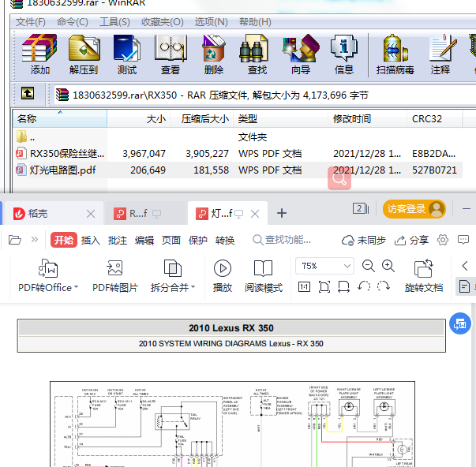Viewport: 476px width, 467px height.
Task: Click the window count '2' icon
Action: pos(361,208)
